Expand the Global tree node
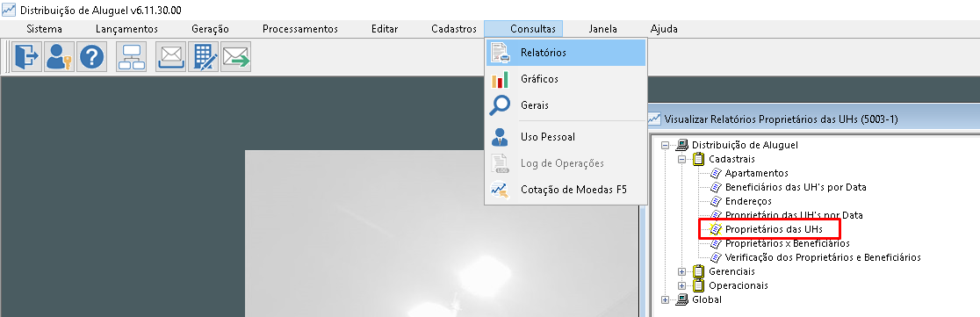980x317 pixels. (x=665, y=299)
